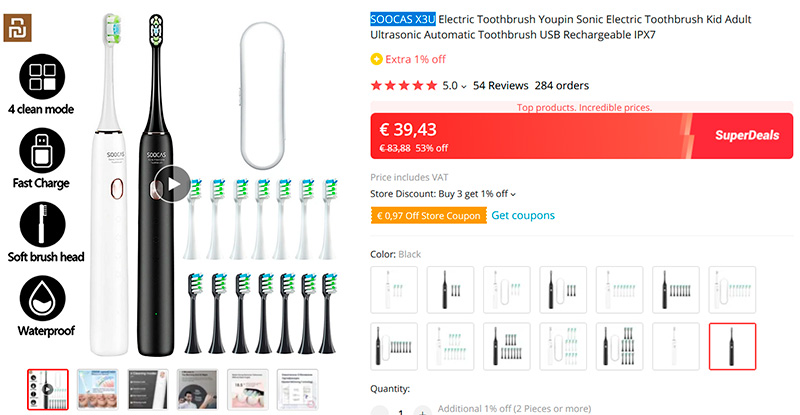Select the white toothbrush-only color option
Screen dimensions: 800x415
point(676,346)
